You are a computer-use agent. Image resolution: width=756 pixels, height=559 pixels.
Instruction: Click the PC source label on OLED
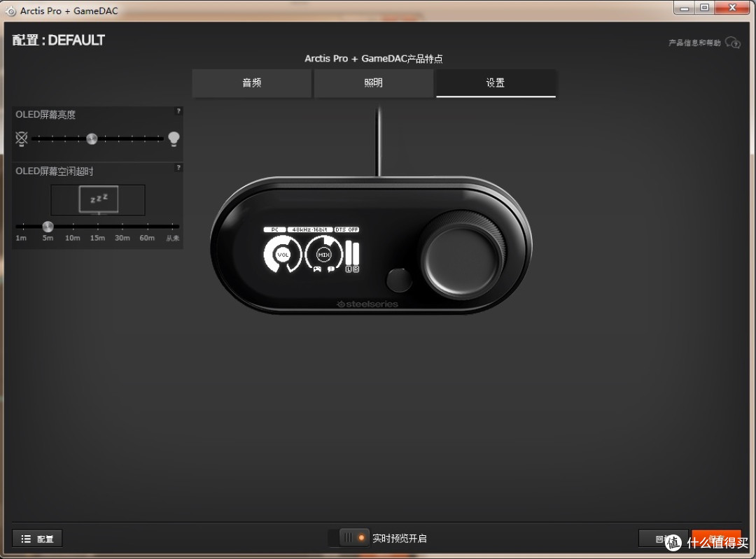275,229
